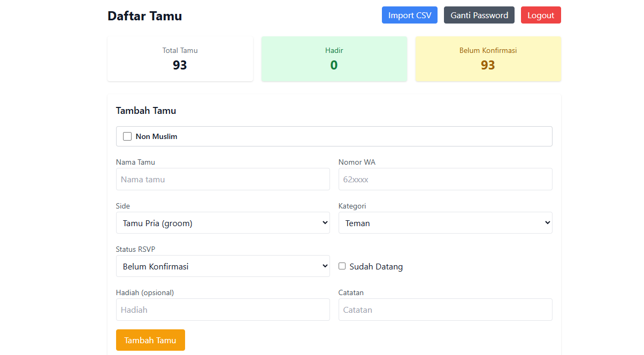Select the Hadiah optional input field
The height and width of the screenshot is (355, 644).
(223, 310)
